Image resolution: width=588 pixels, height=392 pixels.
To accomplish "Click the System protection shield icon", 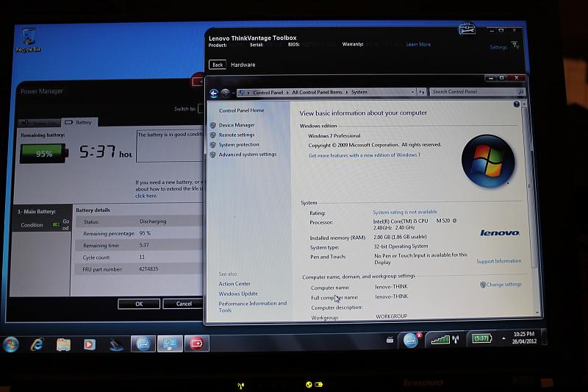I will pos(213,144).
